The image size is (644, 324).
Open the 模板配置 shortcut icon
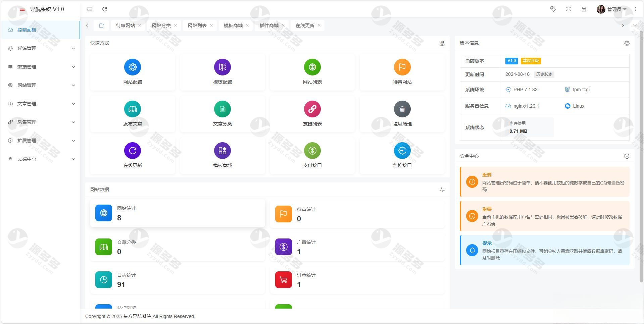click(x=222, y=67)
